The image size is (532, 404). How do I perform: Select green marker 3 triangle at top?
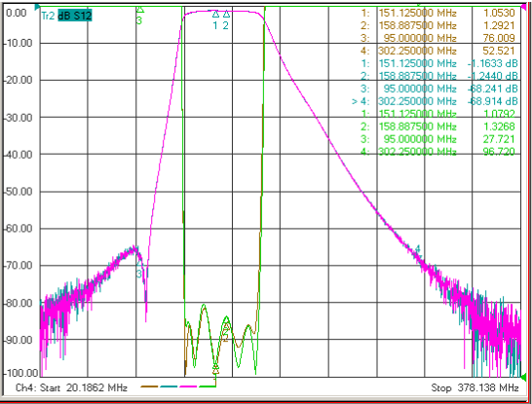139,10
